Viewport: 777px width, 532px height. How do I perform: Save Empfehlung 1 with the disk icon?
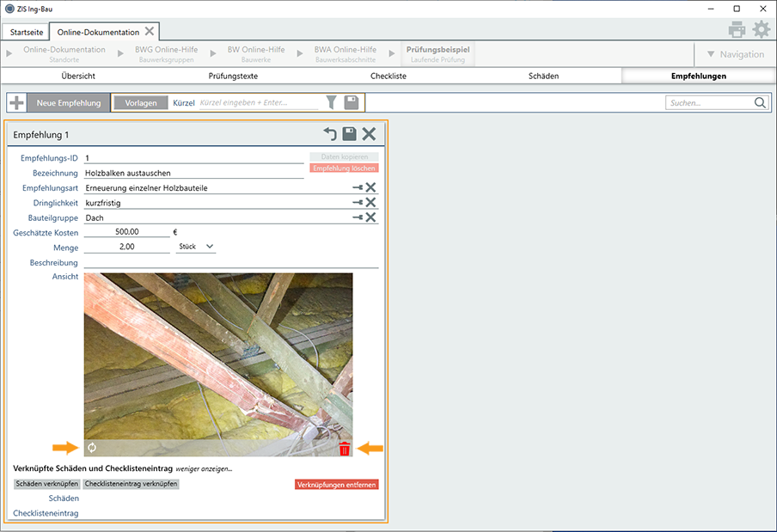coord(349,134)
